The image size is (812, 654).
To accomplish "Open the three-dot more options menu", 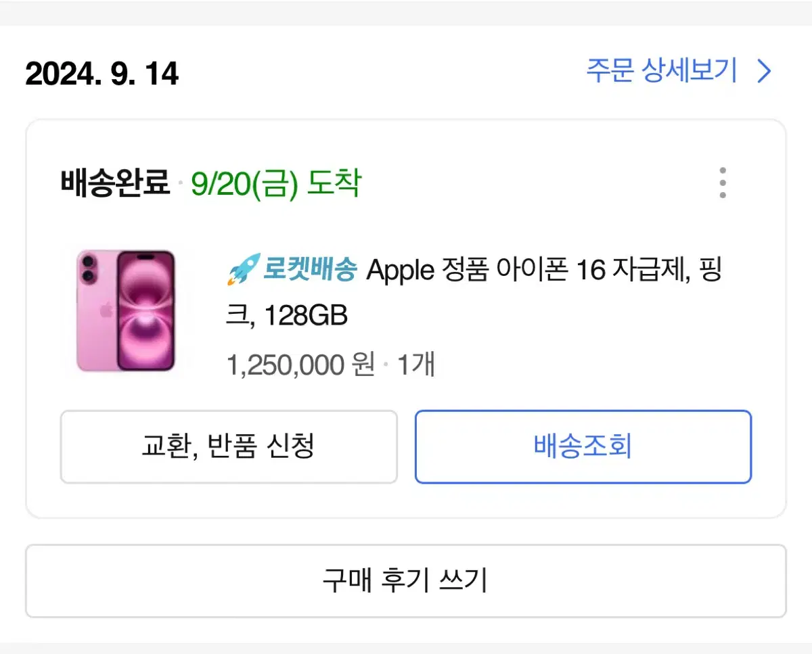I will pyautogui.click(x=723, y=183).
